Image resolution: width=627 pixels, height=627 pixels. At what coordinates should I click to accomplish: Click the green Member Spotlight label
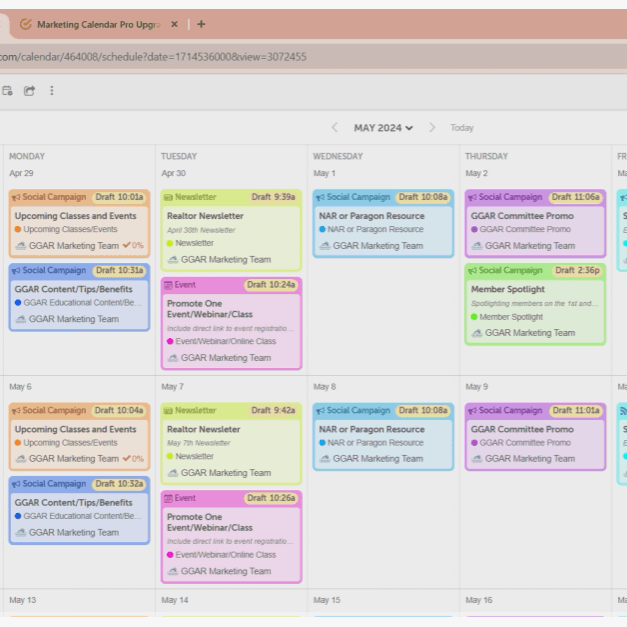pyautogui.click(x=507, y=317)
